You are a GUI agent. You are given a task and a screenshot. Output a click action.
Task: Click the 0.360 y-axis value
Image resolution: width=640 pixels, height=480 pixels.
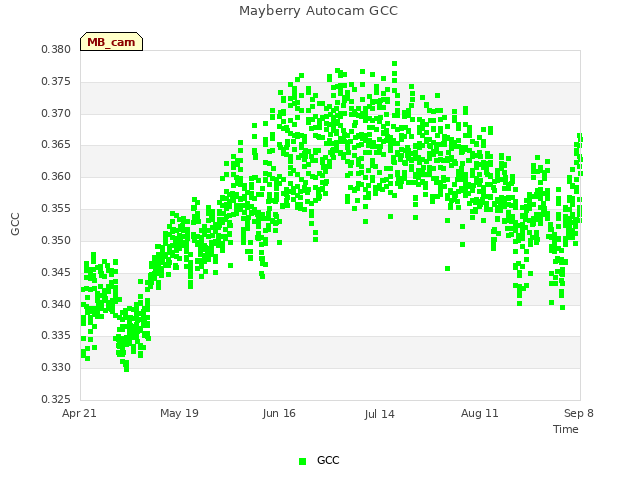pyautogui.click(x=56, y=176)
